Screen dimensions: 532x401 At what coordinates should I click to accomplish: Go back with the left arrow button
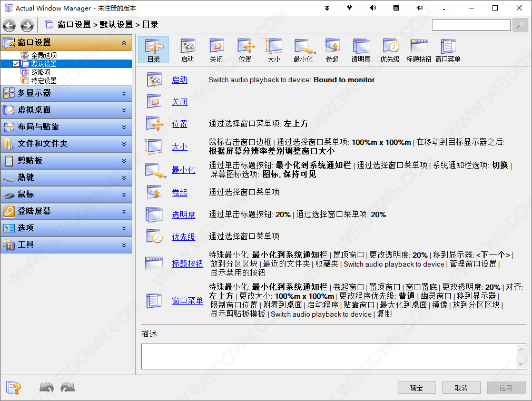tap(9, 25)
